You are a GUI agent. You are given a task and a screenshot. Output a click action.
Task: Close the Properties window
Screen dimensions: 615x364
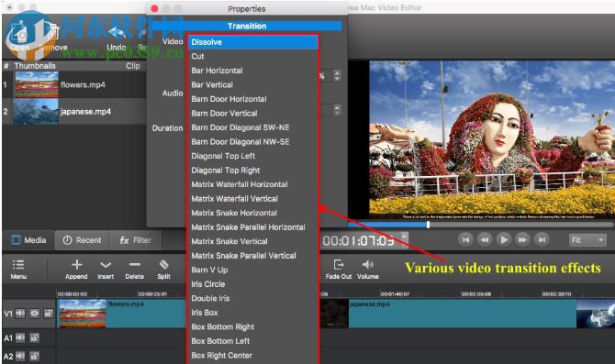pyautogui.click(x=154, y=8)
